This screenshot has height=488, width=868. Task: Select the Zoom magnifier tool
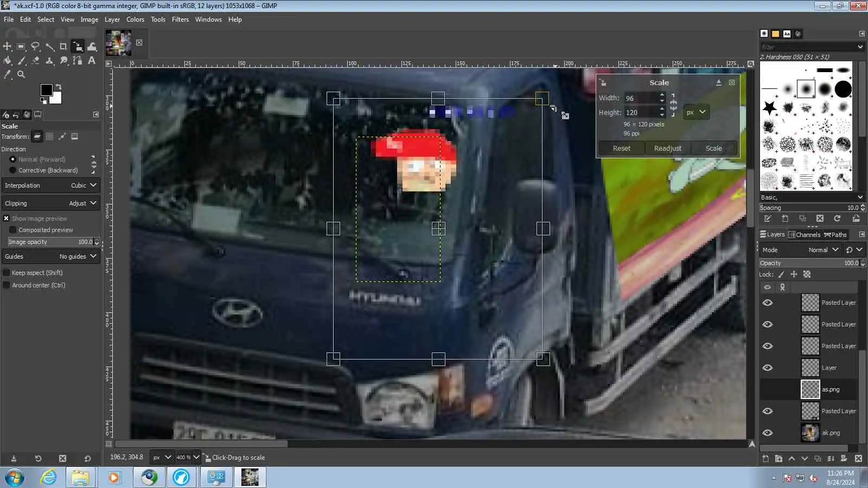[x=21, y=75]
